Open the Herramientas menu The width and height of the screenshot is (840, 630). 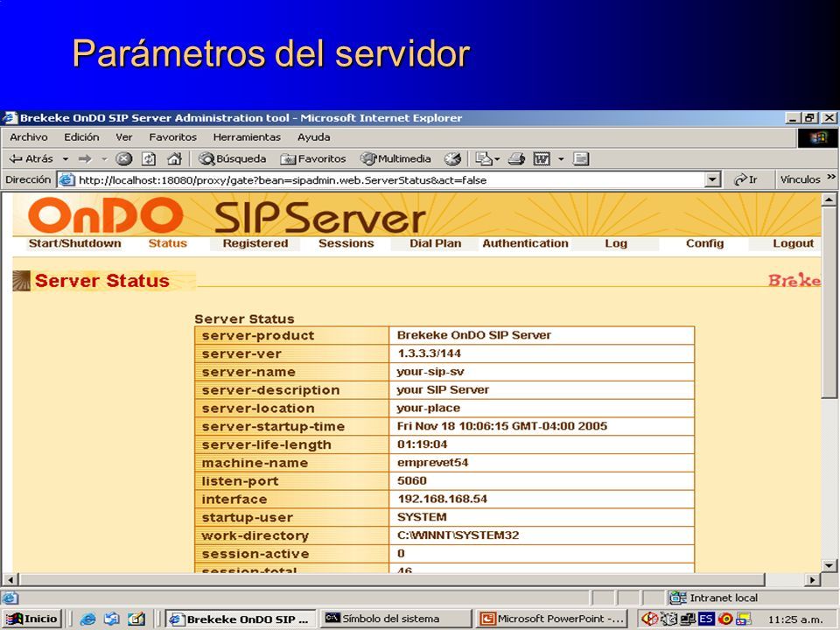pyautogui.click(x=247, y=137)
